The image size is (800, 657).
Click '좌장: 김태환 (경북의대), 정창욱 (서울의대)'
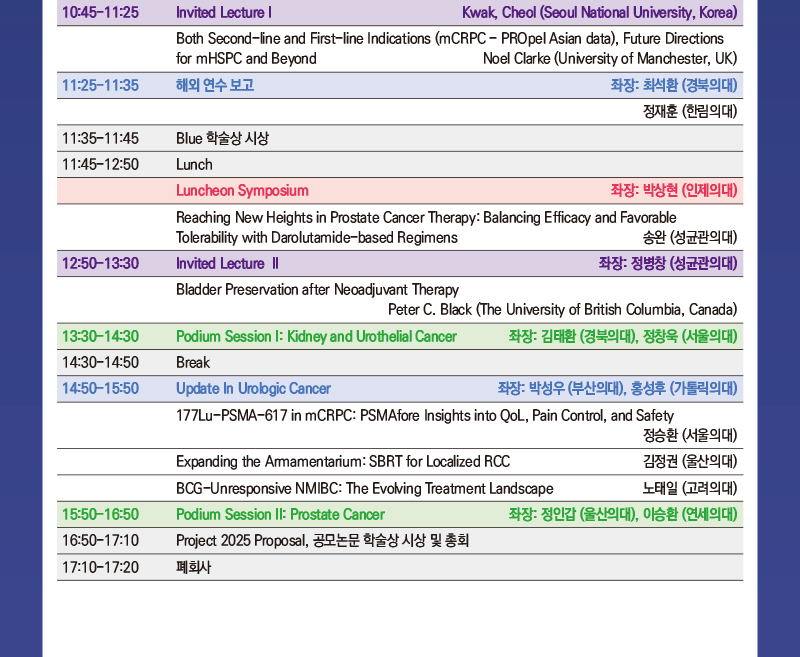622,337
